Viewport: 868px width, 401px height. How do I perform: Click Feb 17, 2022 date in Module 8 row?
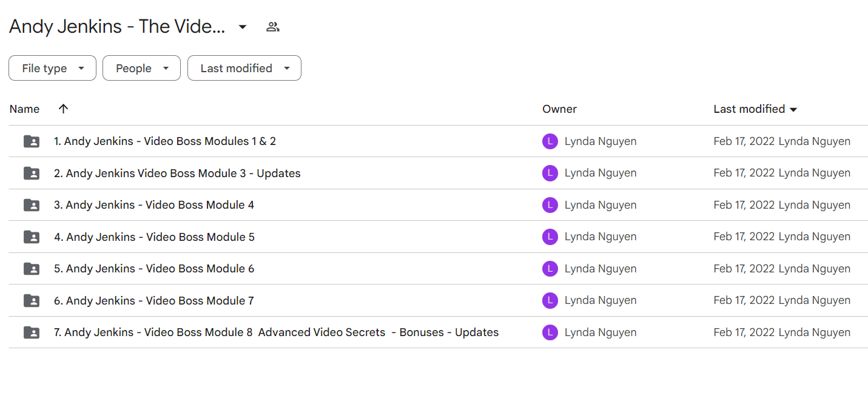pyautogui.click(x=744, y=332)
